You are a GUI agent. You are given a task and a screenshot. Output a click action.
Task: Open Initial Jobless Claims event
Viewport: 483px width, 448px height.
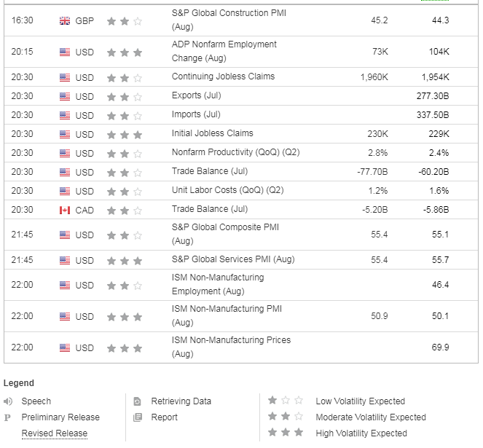[x=212, y=133]
